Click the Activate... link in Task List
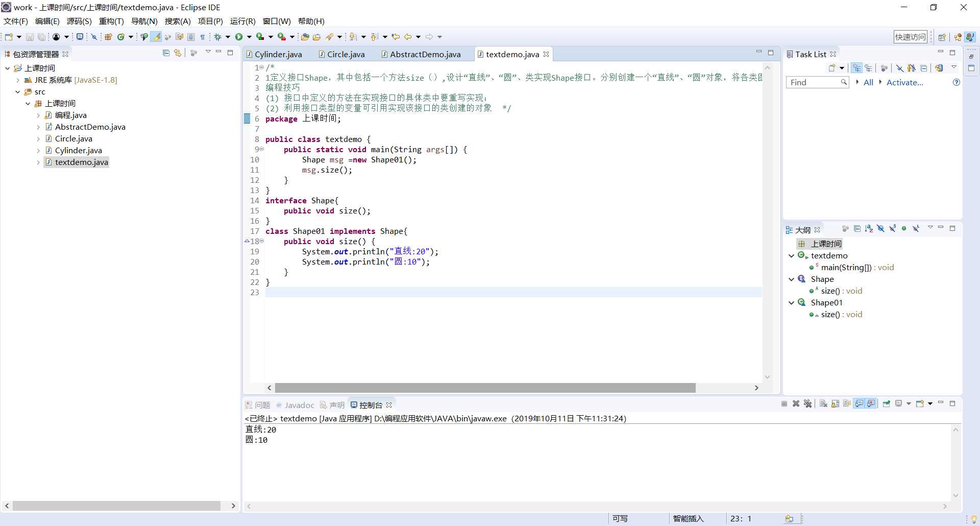Image resolution: width=980 pixels, height=526 pixels. [x=904, y=82]
